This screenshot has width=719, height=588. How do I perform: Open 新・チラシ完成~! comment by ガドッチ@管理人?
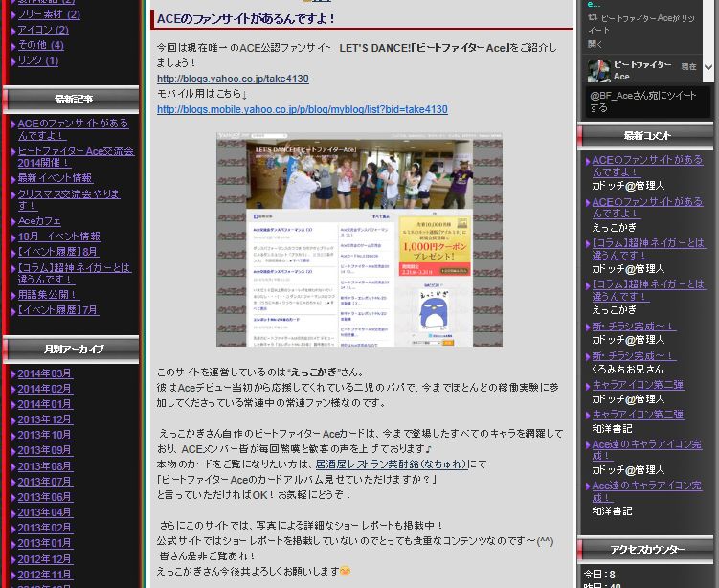coord(634,327)
